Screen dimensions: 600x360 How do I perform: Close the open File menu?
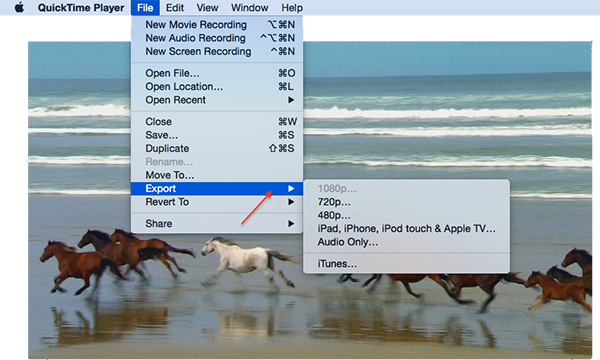click(145, 8)
